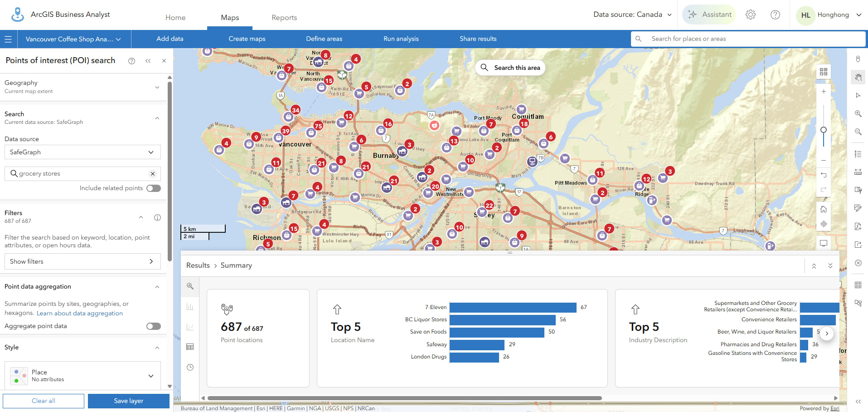The image size is (868, 412).
Task: Choose the zoom-in magnifier tool in right toolbar
Action: pyautogui.click(x=858, y=113)
